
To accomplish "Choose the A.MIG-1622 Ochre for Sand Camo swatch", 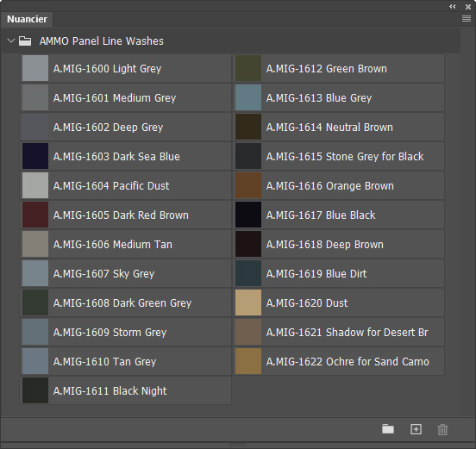I will 248,361.
